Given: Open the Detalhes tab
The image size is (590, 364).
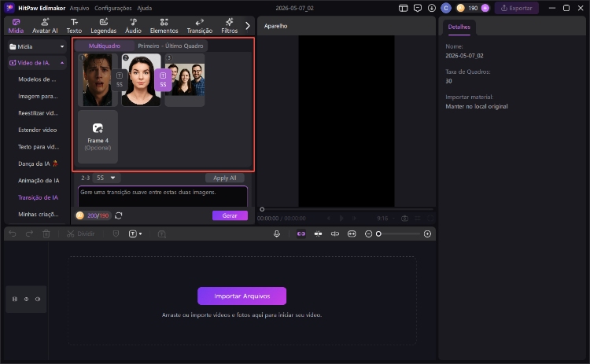Looking at the screenshot, I should click(459, 27).
